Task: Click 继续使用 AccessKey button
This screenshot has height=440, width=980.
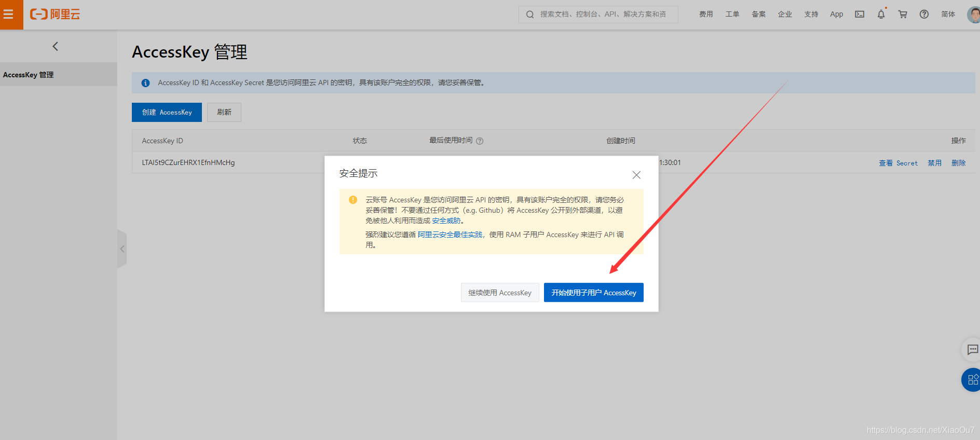Action: [x=500, y=293]
